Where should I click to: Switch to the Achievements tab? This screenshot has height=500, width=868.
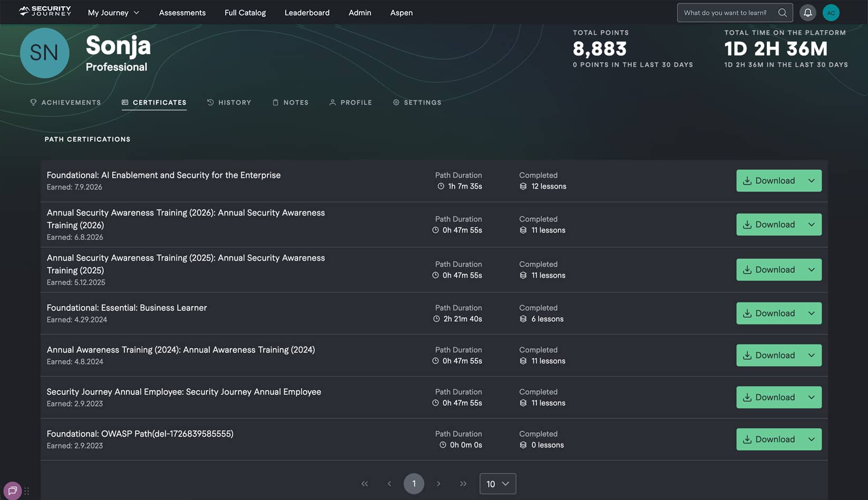coord(65,102)
